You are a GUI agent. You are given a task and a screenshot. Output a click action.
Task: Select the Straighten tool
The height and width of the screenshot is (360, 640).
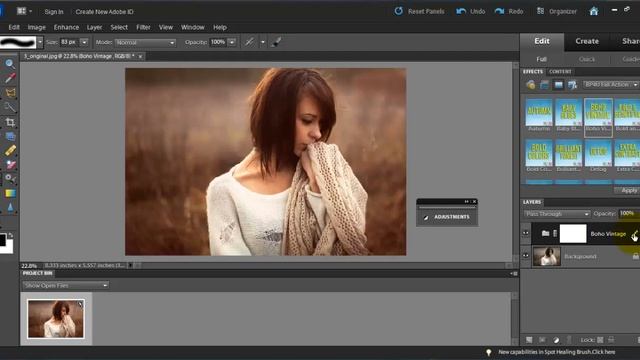point(10,151)
